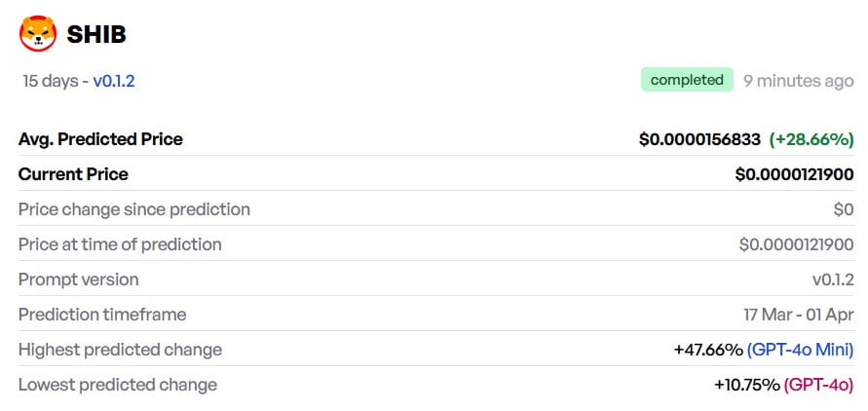The image size is (868, 411).
Task: Select the Price at time of prediction label
Action: coord(120,244)
